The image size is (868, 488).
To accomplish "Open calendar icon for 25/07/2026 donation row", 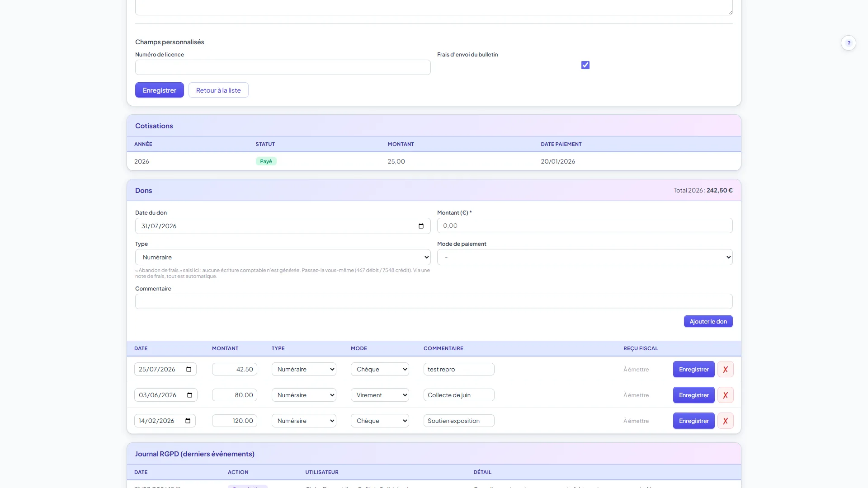I will pyautogui.click(x=189, y=369).
